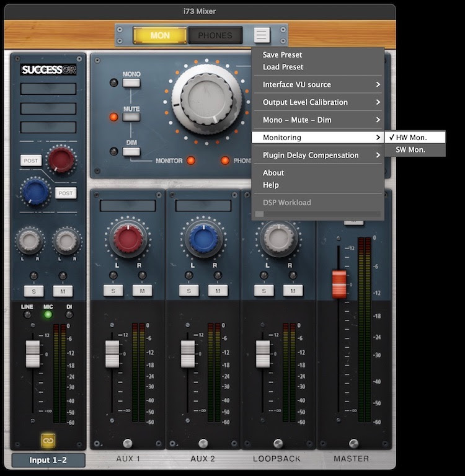
Task: Click the red send knob on Input strip
Action: (x=61, y=159)
